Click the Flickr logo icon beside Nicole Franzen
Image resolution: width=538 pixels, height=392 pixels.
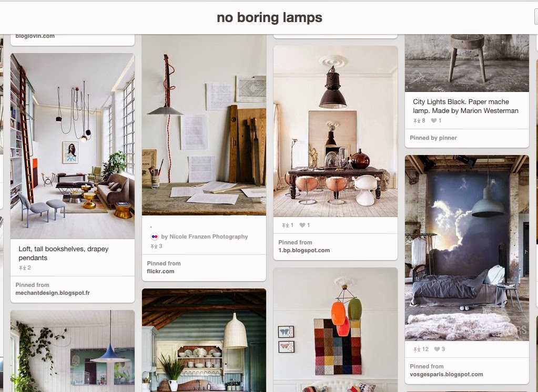[155, 236]
